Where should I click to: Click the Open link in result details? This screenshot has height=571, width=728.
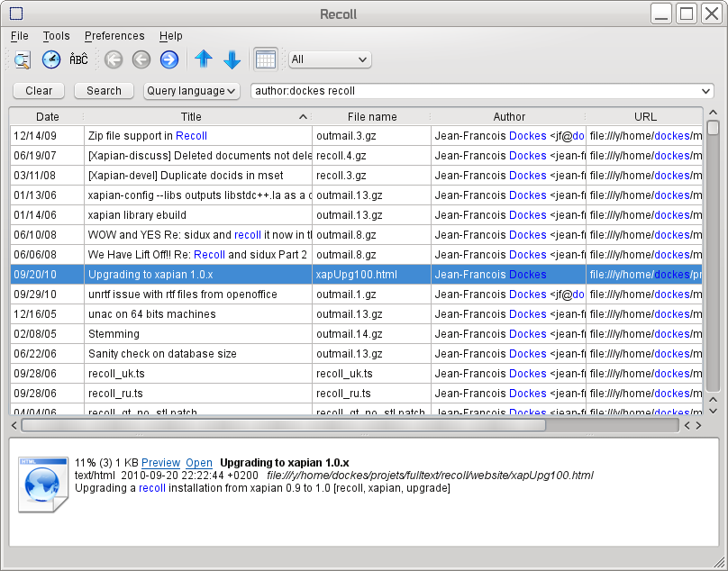tap(199, 462)
